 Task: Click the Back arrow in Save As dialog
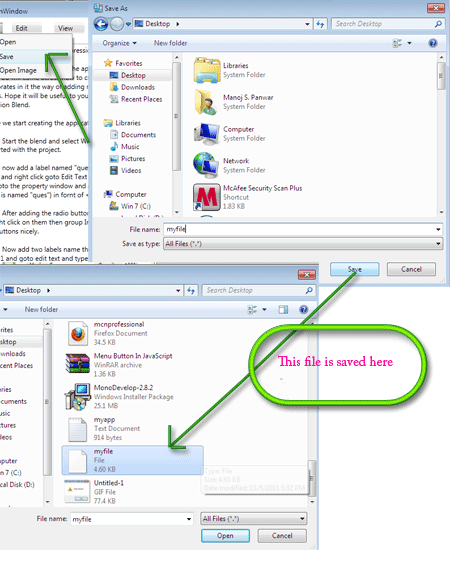(101, 24)
